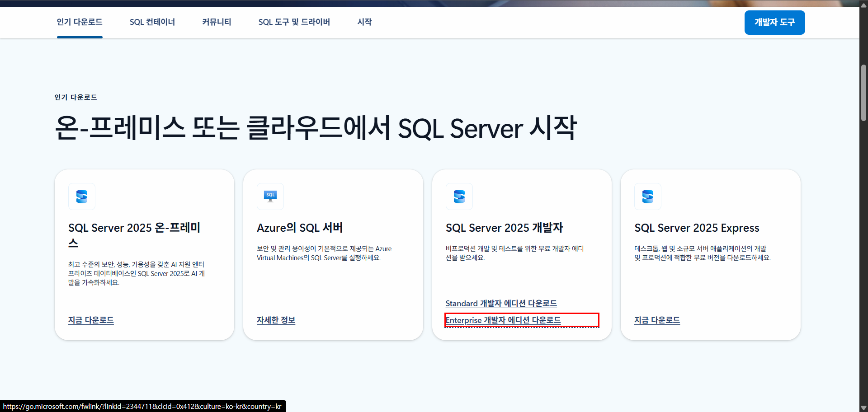Click the 개발자 description starting 비프로덕션 개발 및 테스트를
Screen dimensions: 868x412
[x=514, y=253]
